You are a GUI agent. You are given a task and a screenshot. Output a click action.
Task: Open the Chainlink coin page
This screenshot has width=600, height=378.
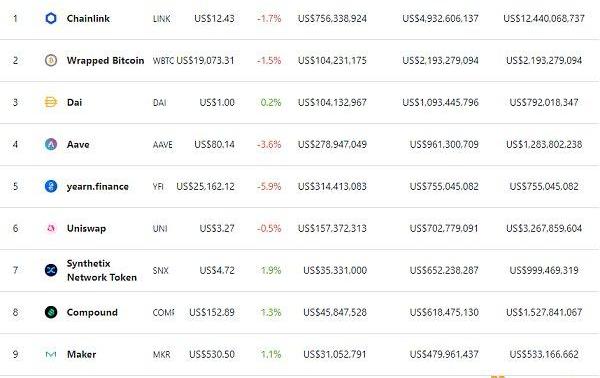pyautogui.click(x=88, y=18)
